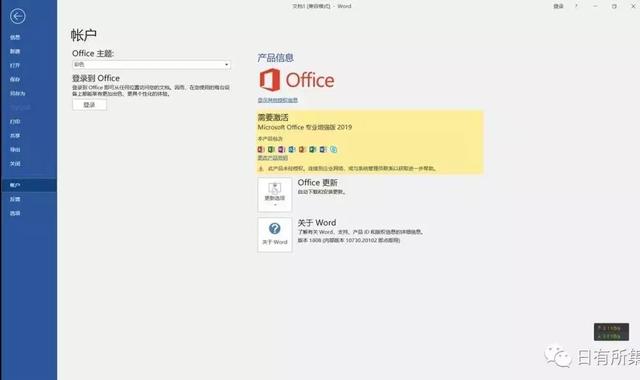Open help via title bar question mark
Image resolution: width=640 pixels, height=380 pixels.
tap(576, 6)
